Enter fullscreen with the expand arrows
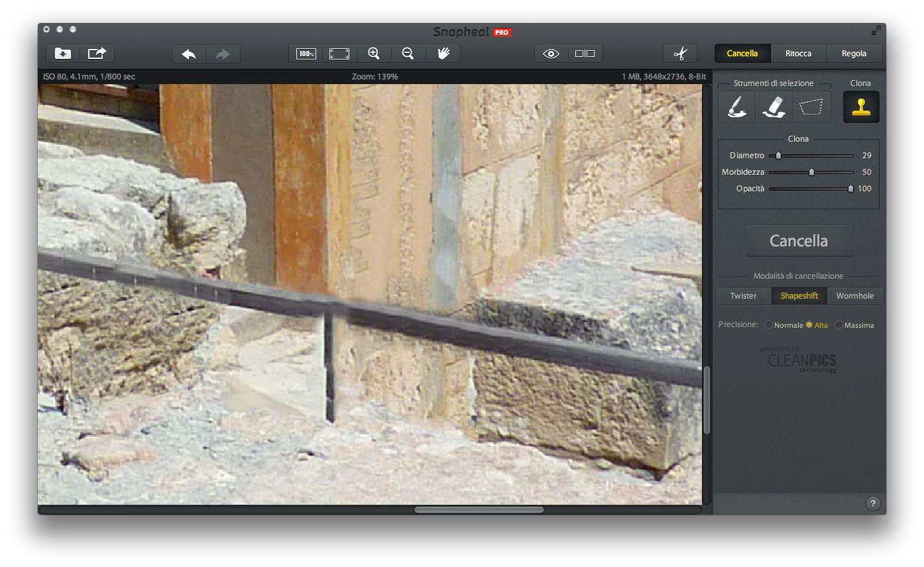 [x=876, y=30]
